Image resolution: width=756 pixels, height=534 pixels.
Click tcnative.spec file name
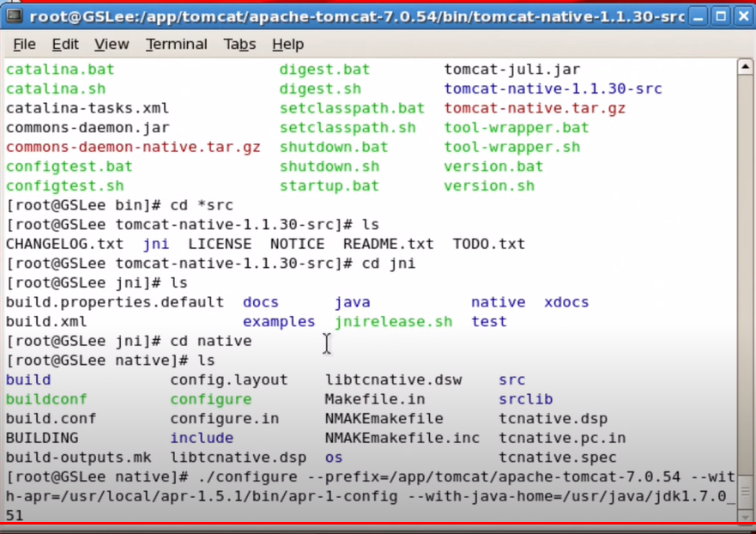click(558, 458)
